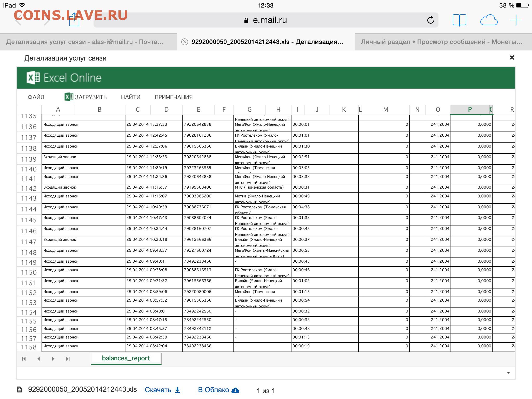
Task: Click download arrow icon beside Скачать
Action: [x=177, y=390]
